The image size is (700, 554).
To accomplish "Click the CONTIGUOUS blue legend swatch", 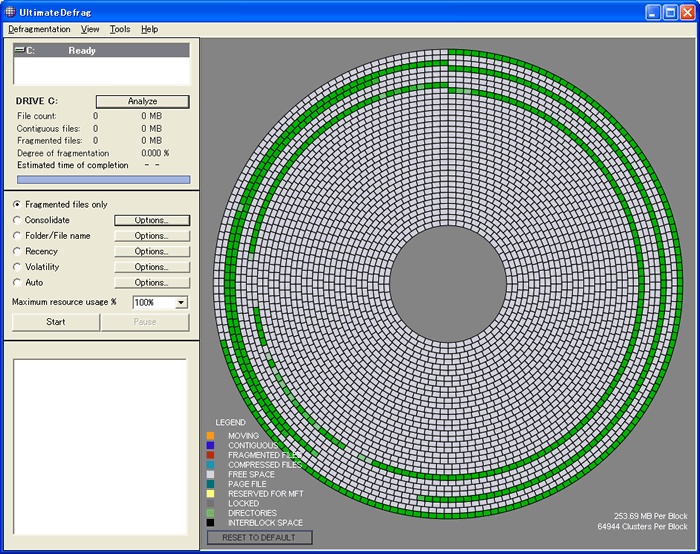I will click(210, 445).
